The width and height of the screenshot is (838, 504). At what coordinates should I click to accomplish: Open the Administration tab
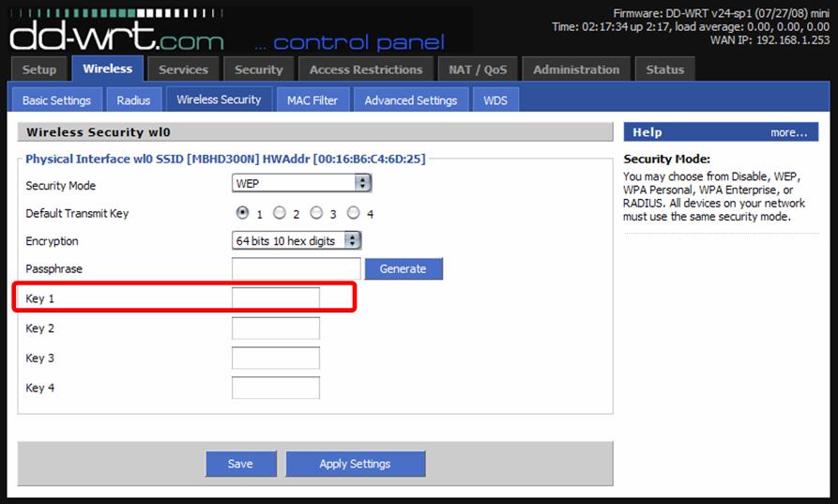pyautogui.click(x=576, y=69)
